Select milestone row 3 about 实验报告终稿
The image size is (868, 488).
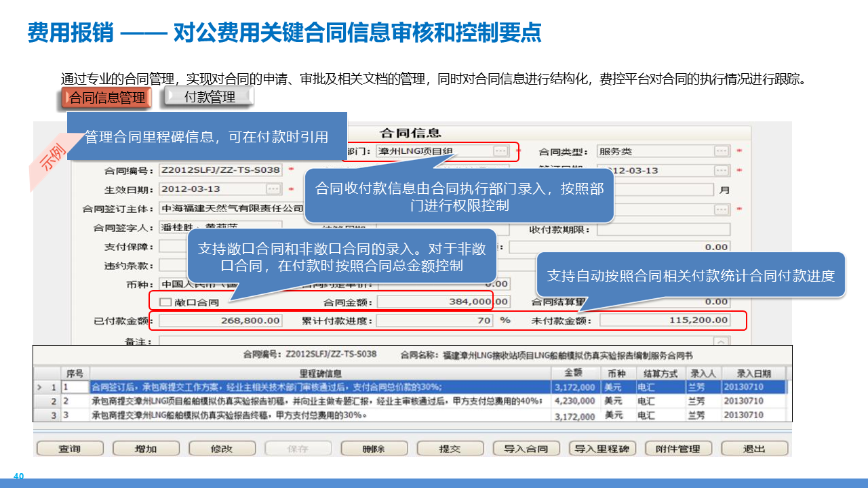(x=412, y=415)
